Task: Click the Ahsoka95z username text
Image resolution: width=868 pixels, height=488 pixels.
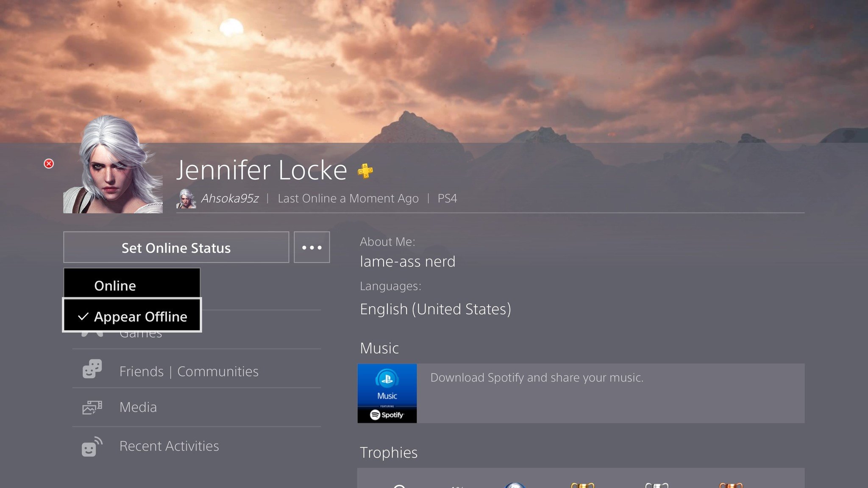Action: [230, 198]
